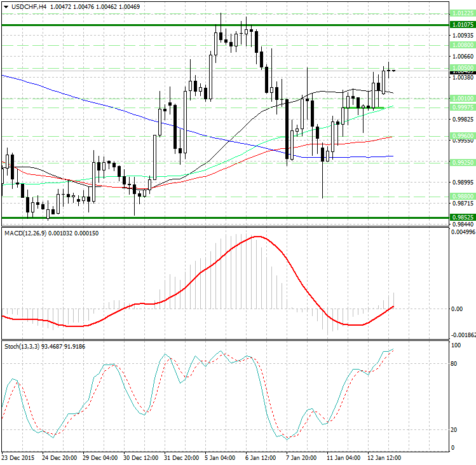Select the Stoch(13,3,3) indicator label
Image resolution: width=476 pixels, height=465 pixels.
(x=22, y=346)
